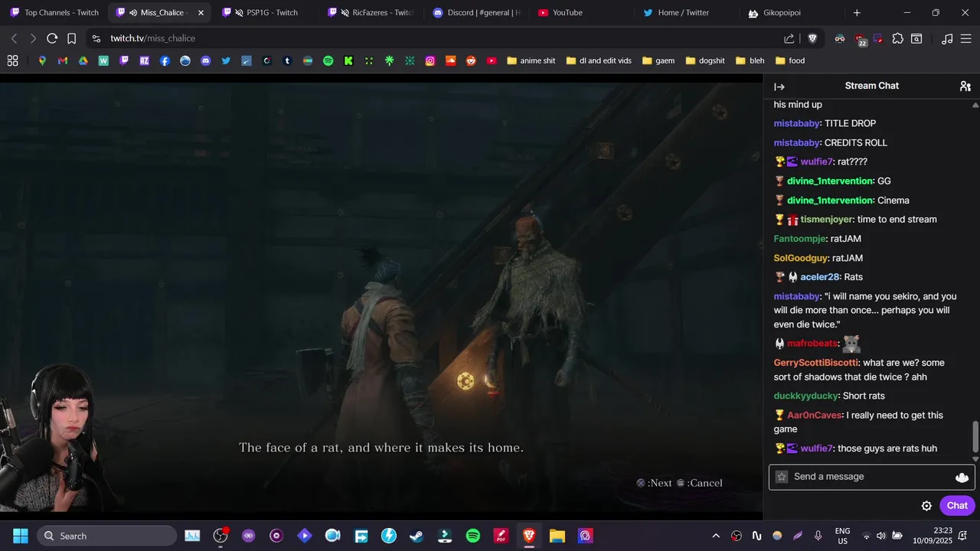The image size is (980, 551).
Task: Expand the anime shit bookmarks folder
Action: (531, 60)
